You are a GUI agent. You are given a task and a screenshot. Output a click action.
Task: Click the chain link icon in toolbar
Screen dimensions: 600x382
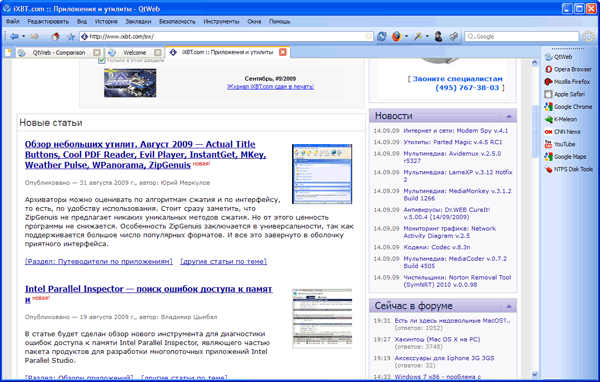pos(453,36)
